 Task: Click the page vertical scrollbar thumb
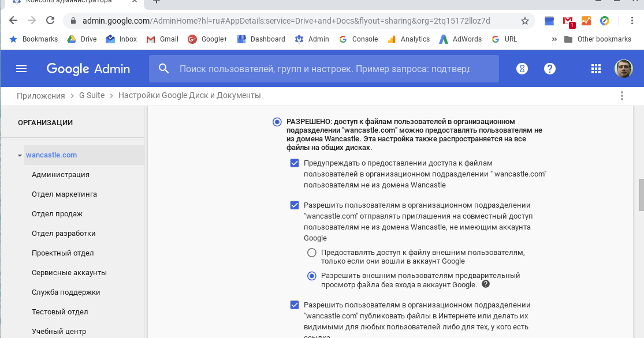click(641, 195)
